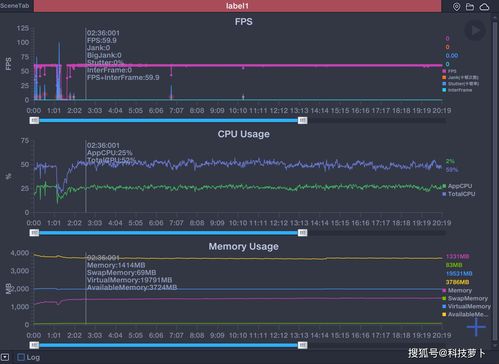The height and width of the screenshot is (364, 499).
Task: Open the location pin icon in header
Action: pyautogui.click(x=456, y=7)
